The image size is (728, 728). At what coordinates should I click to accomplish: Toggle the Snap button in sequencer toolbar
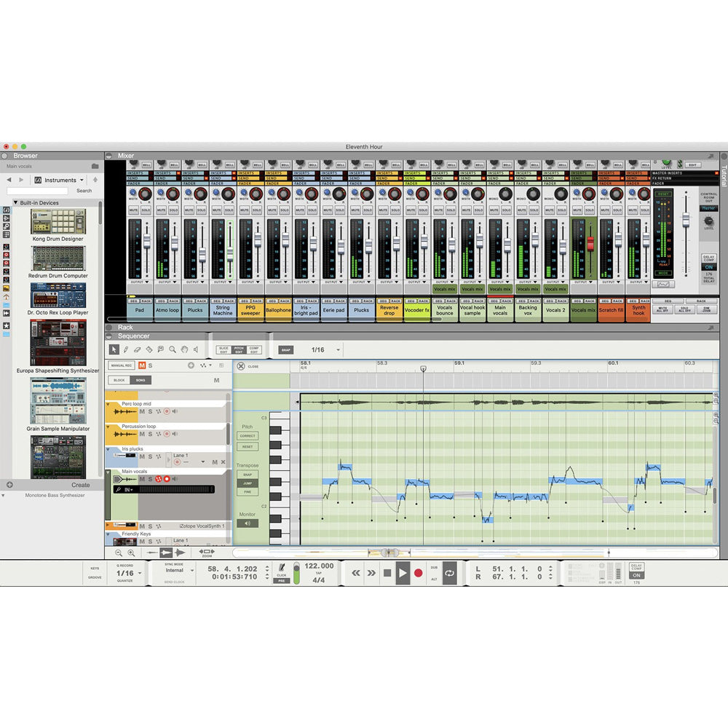(x=285, y=350)
